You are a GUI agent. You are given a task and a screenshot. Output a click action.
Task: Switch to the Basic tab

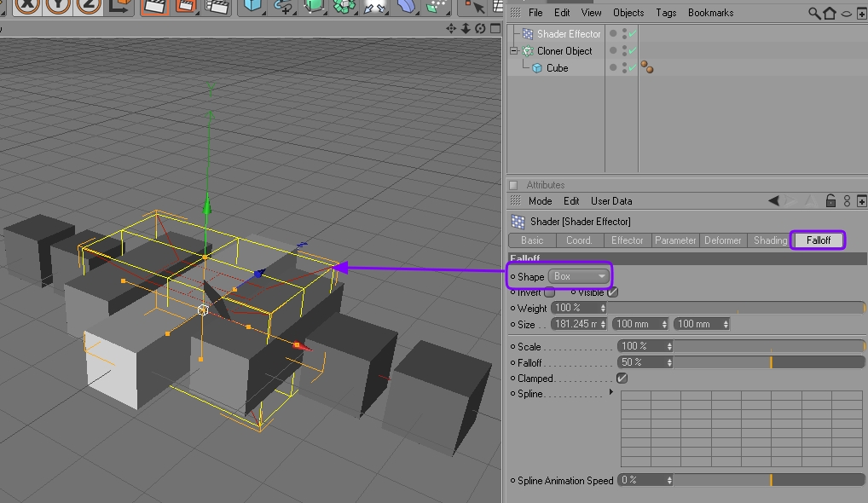[x=532, y=240]
